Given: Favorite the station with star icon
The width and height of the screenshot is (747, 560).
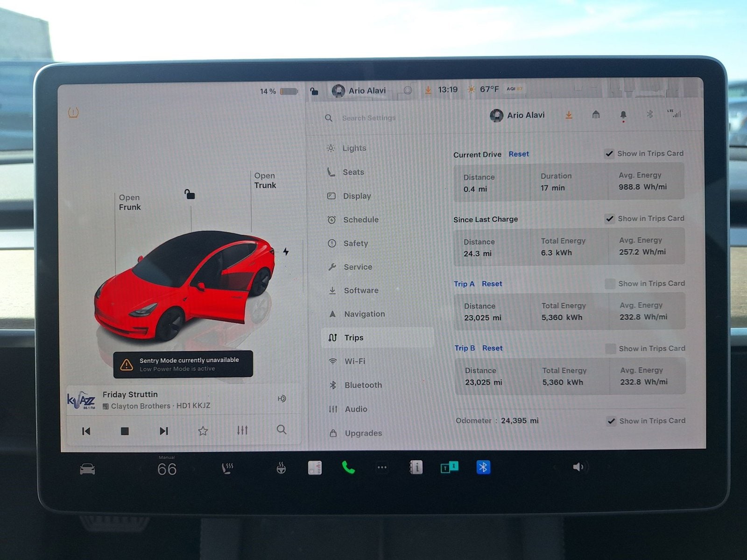Looking at the screenshot, I should click(203, 431).
